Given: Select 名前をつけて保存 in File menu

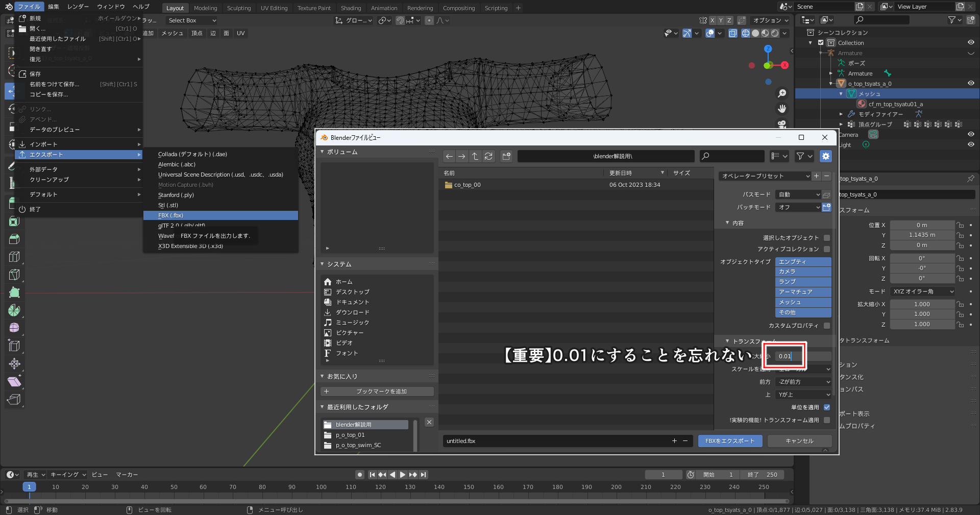Looking at the screenshot, I should point(79,84).
